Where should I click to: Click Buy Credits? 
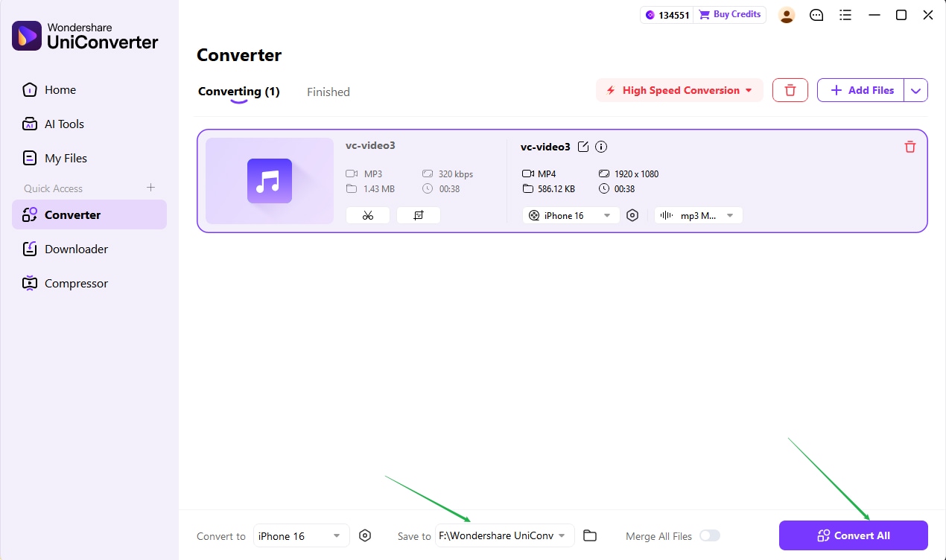click(x=730, y=15)
